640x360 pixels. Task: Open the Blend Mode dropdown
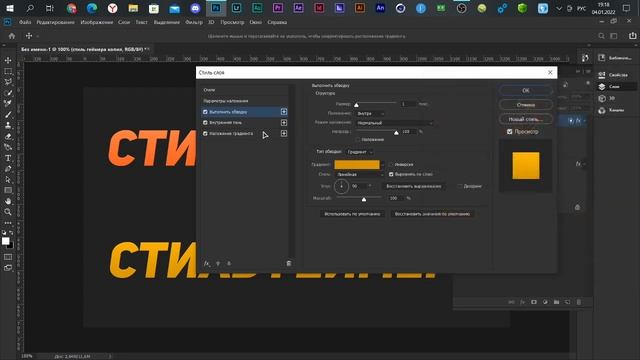pyautogui.click(x=394, y=123)
